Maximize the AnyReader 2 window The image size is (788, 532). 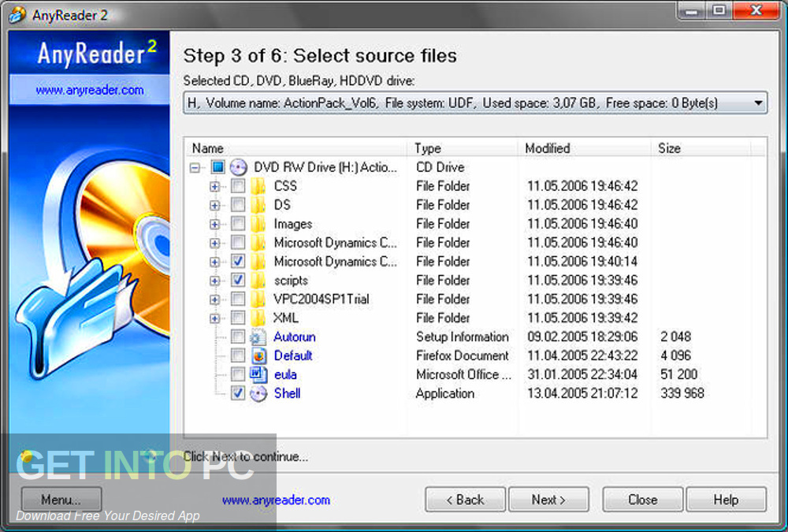tap(719, 10)
